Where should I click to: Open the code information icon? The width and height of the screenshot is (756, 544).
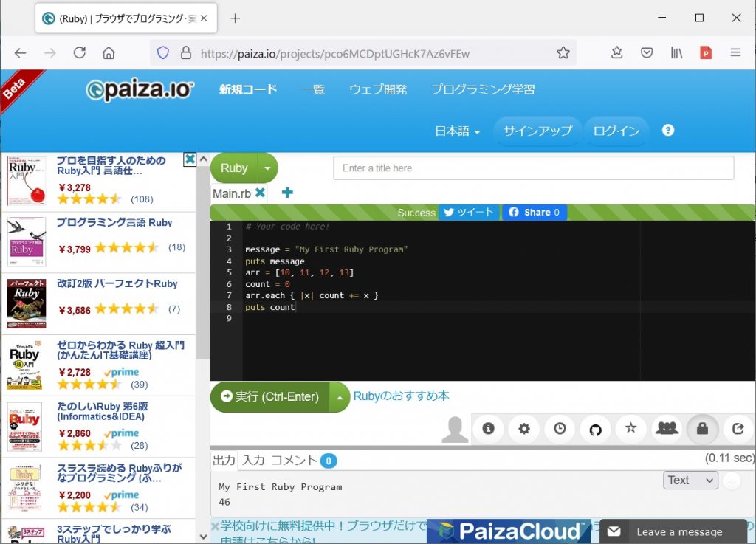point(488,429)
